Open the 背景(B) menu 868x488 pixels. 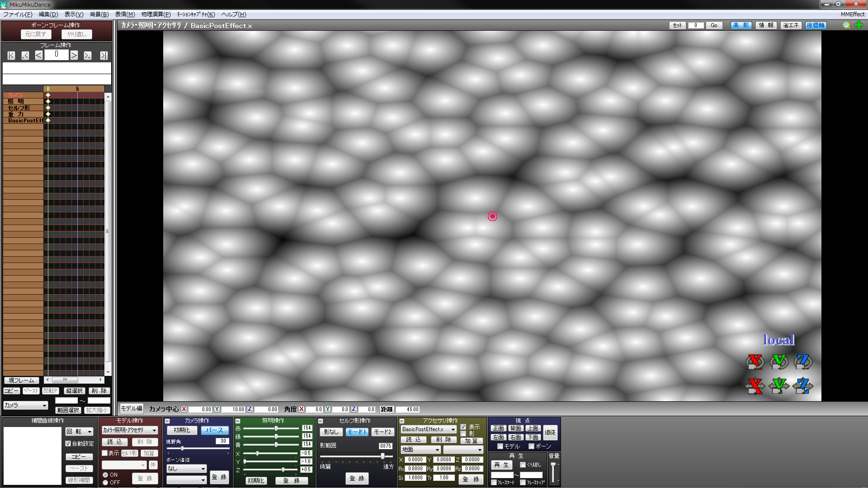[x=99, y=14]
